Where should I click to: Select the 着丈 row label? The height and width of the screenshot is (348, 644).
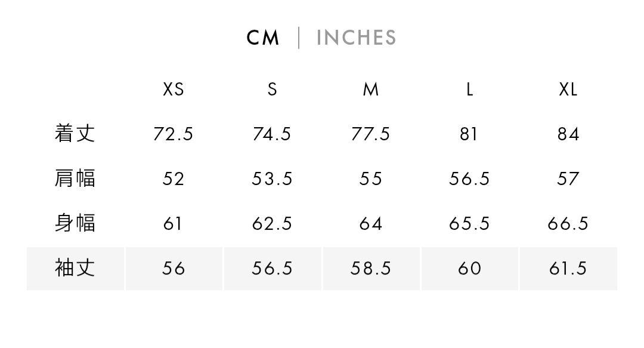75,133
